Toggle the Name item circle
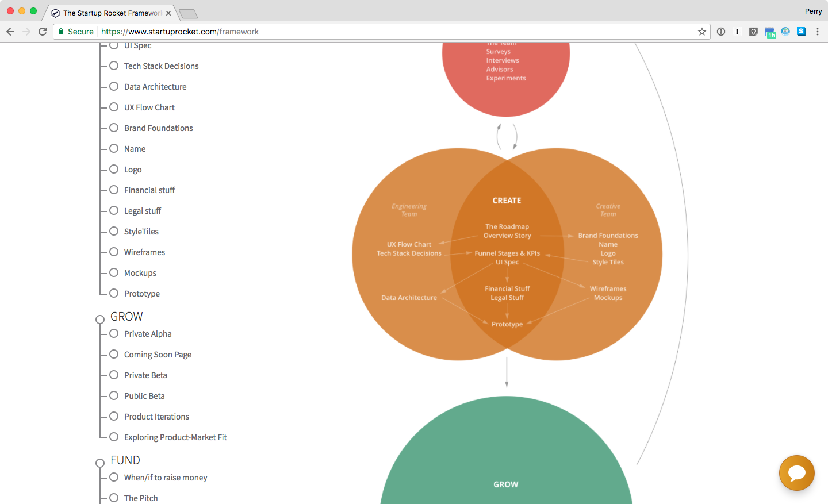Viewport: 828px width, 504px height. click(x=114, y=148)
